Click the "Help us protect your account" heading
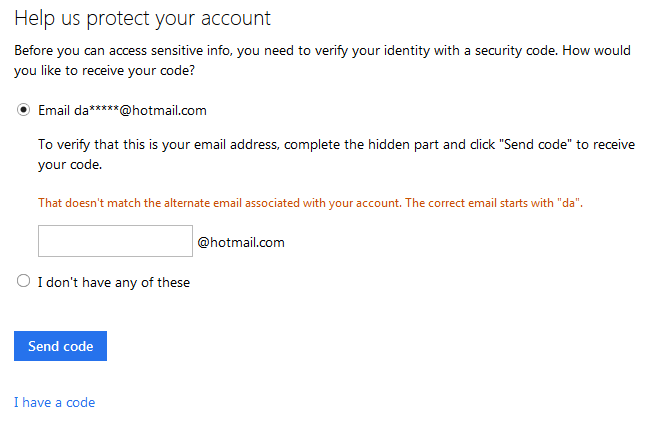The image size is (654, 428). [142, 19]
